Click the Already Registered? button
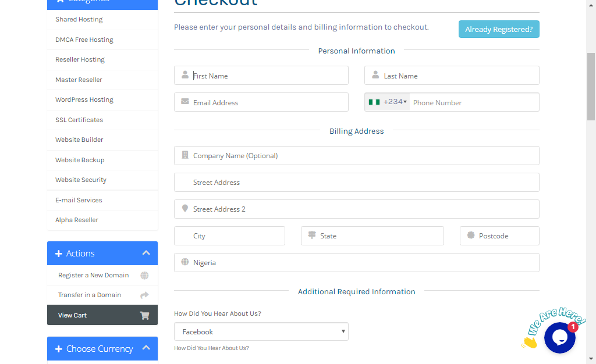Screen dimensions: 596x364 (499, 29)
